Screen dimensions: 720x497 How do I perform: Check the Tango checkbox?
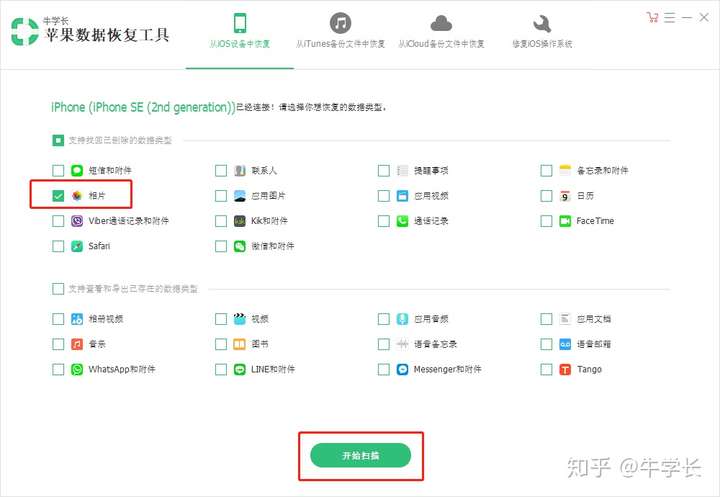(546, 369)
